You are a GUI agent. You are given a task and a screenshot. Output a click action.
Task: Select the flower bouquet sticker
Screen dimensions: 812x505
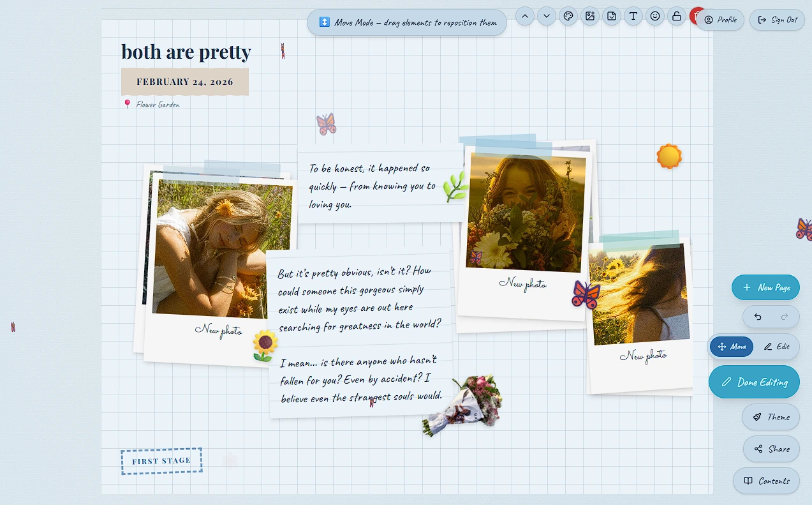[464, 405]
